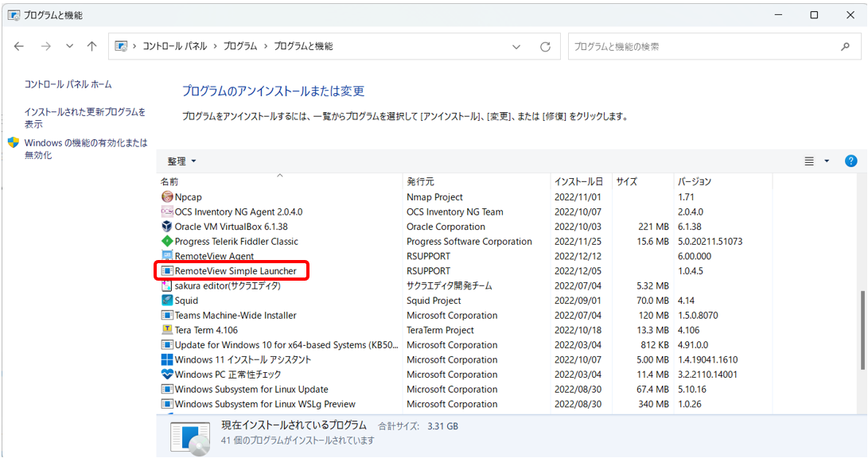Click the Windows PC 正常性チェック heart icon

pyautogui.click(x=166, y=375)
